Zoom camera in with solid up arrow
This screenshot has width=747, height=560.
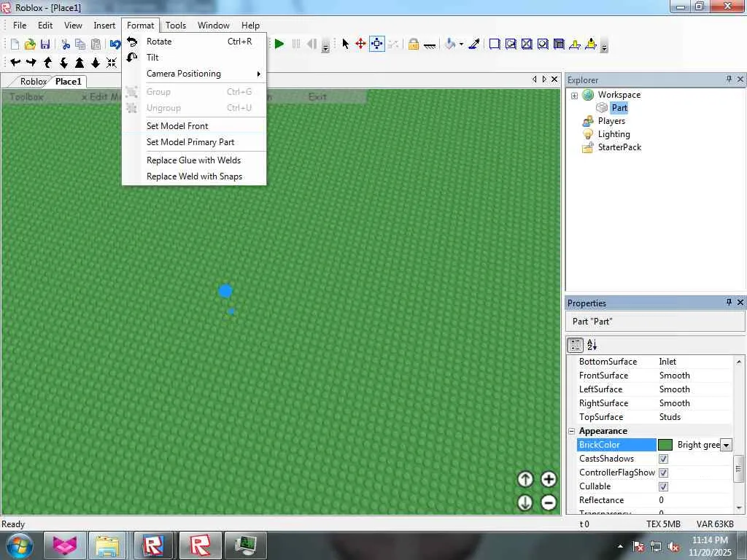point(80,63)
